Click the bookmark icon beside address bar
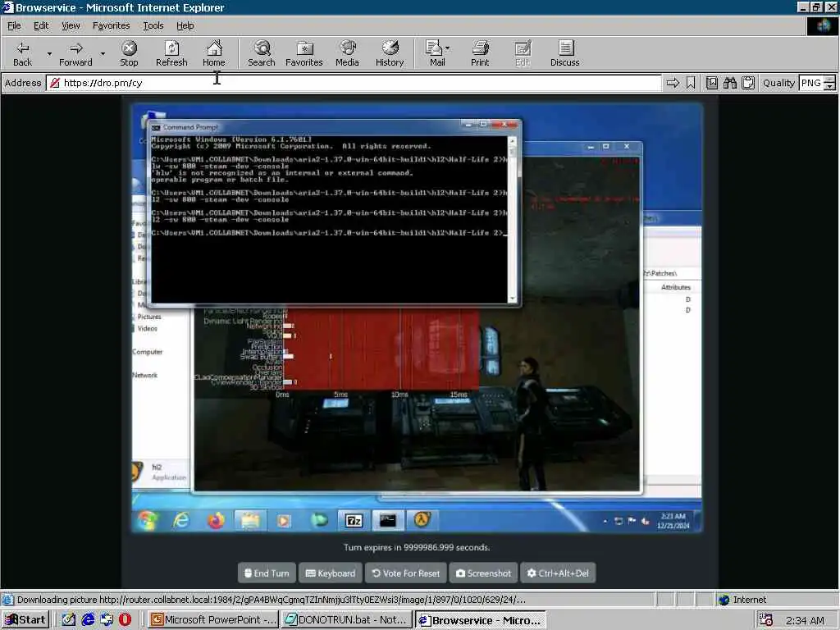Viewport: 840px width, 630px height. tap(691, 83)
